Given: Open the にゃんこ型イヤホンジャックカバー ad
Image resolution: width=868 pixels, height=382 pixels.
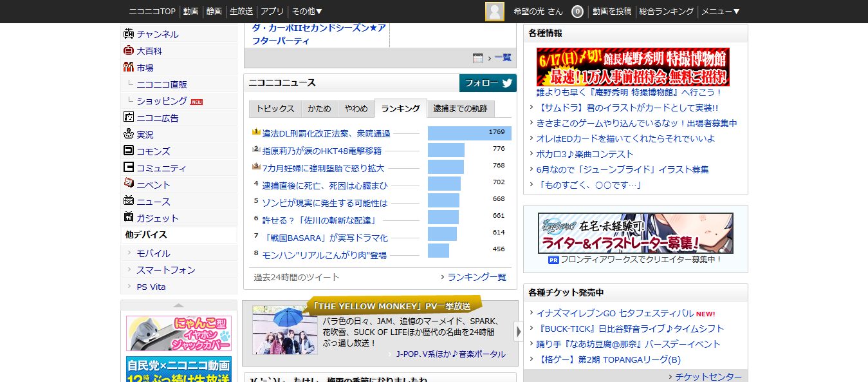Looking at the screenshot, I should (179, 333).
